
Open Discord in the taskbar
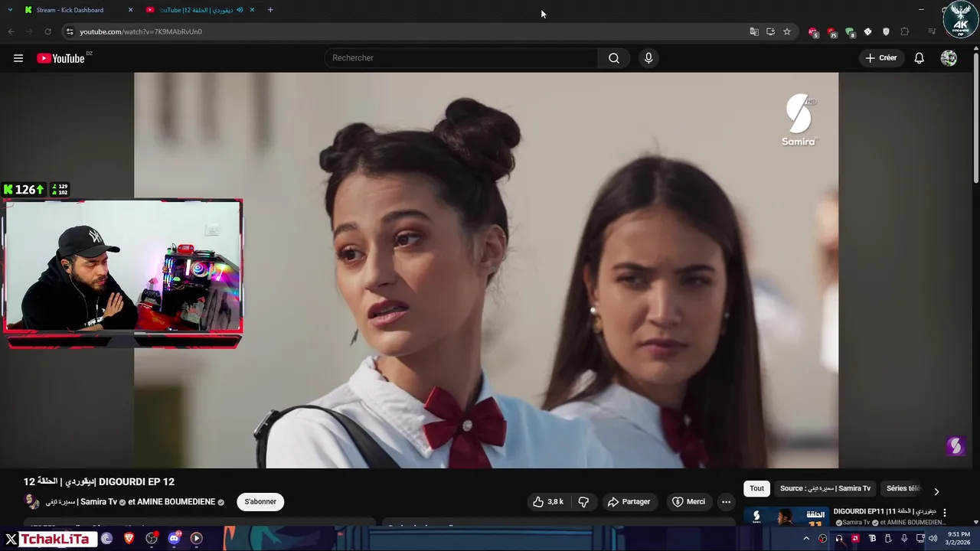click(174, 539)
